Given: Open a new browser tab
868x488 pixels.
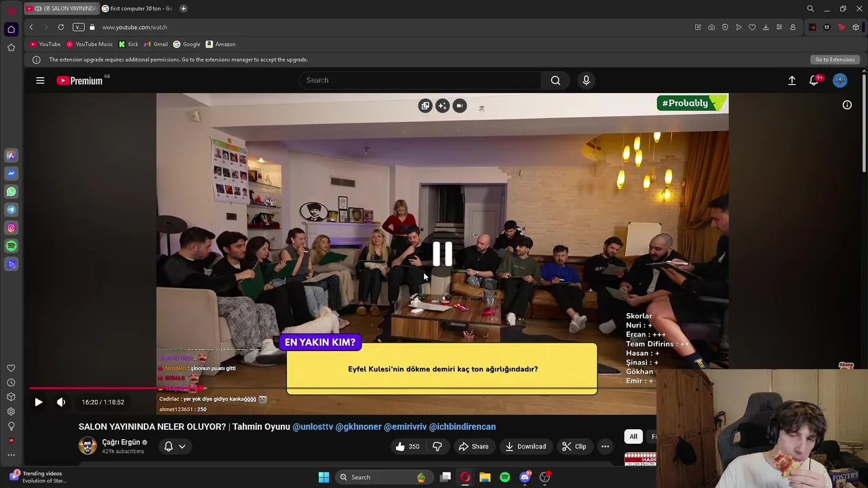Looking at the screenshot, I should pos(183,8).
